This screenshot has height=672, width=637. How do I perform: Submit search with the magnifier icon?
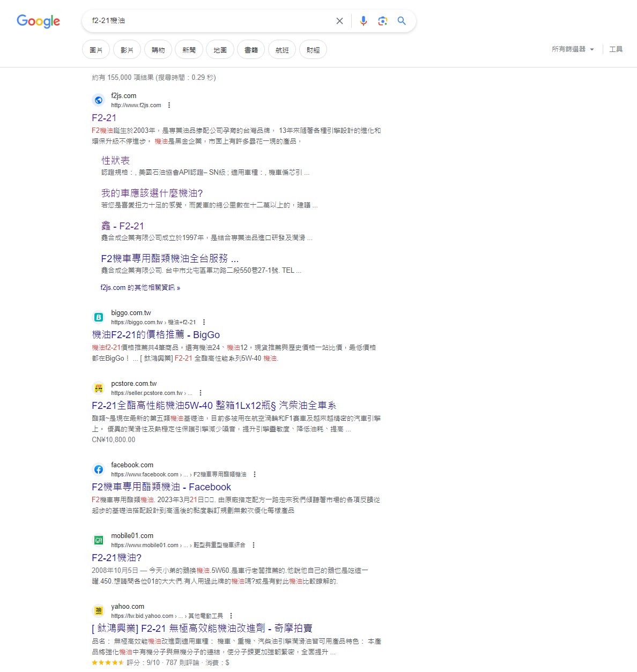click(402, 21)
